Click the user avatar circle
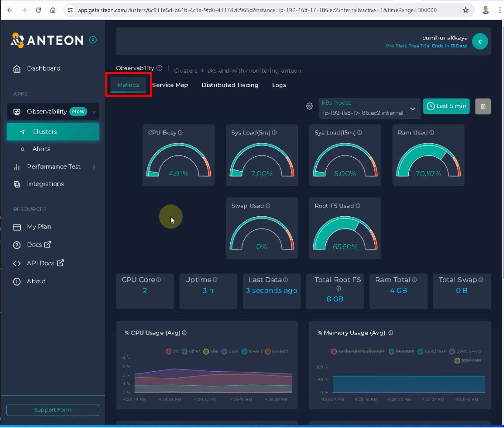 (480, 41)
